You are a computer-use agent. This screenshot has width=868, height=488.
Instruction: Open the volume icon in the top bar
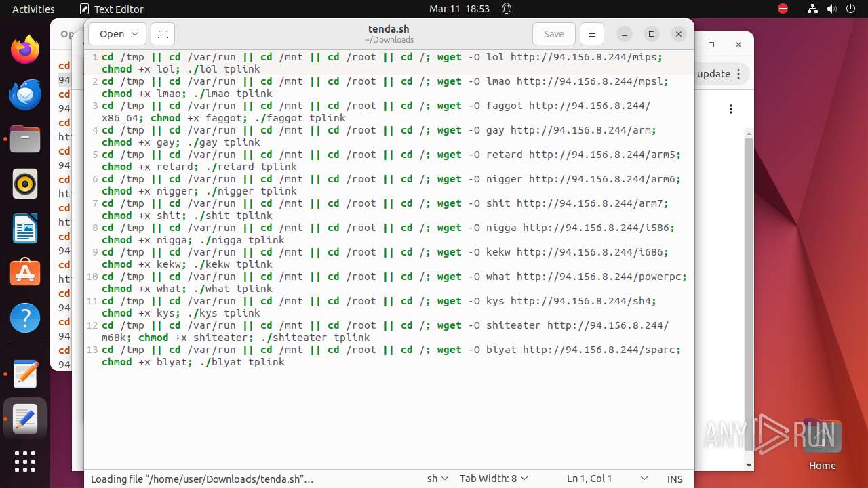[831, 9]
